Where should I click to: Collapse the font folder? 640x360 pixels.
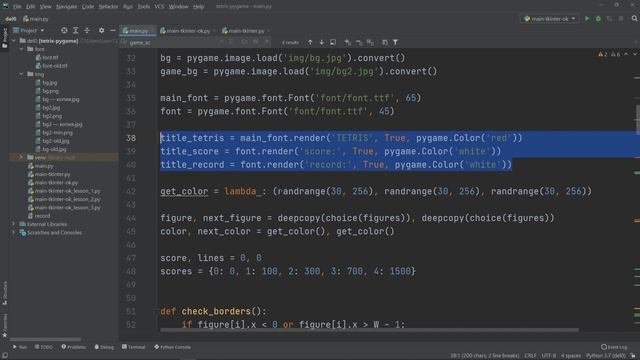22,49
